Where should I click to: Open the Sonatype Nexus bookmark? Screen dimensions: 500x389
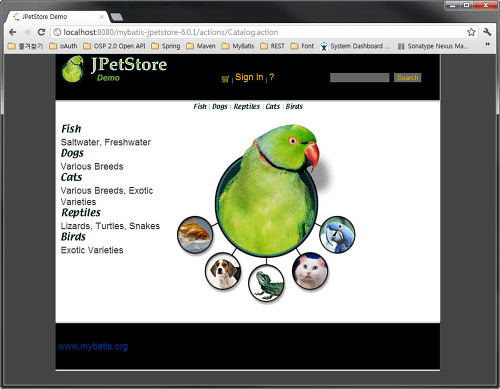pyautogui.click(x=433, y=46)
